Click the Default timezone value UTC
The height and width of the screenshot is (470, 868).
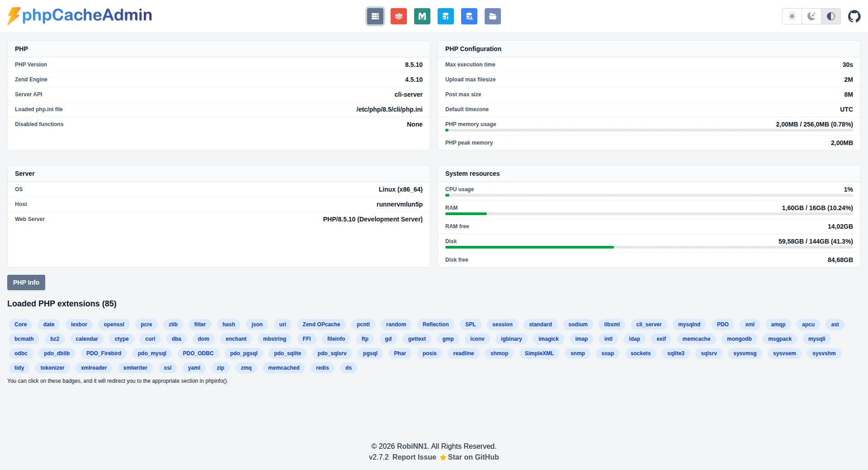pos(846,109)
